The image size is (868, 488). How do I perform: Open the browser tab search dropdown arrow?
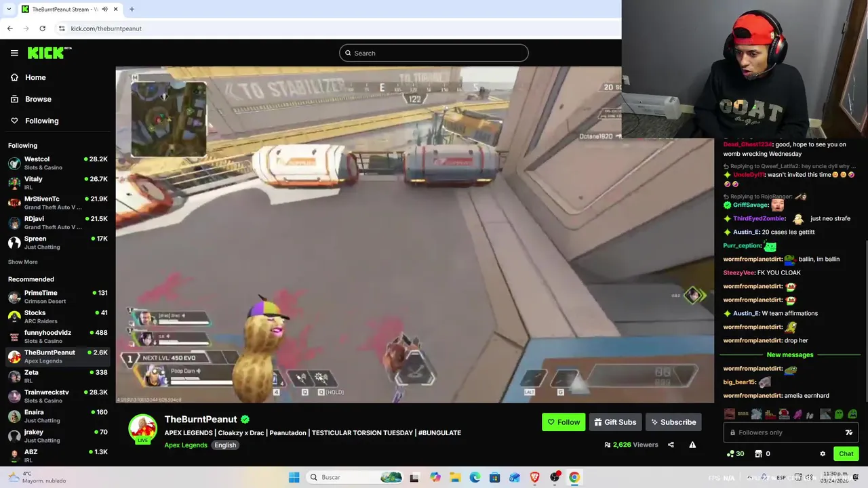point(9,9)
